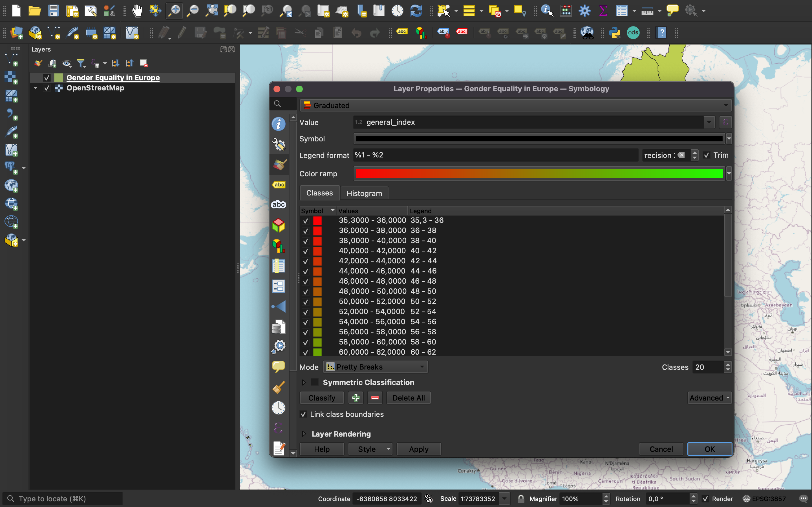Viewport: 812px width, 507px height.
Task: Open the Diagrams section in properties sidebar
Action: [x=279, y=246]
